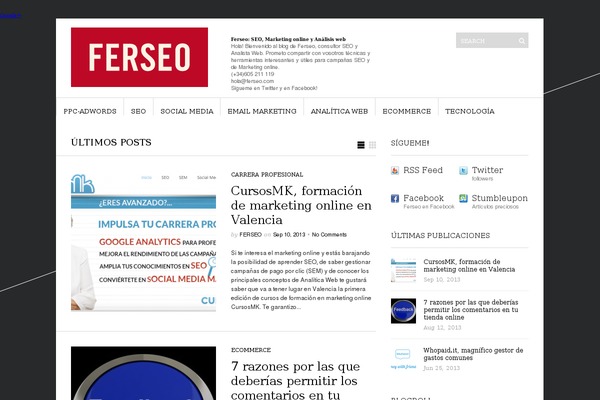Click the 'ÚLTIMOS POSTS' heading
This screenshot has width=600, height=400.
[x=111, y=142]
